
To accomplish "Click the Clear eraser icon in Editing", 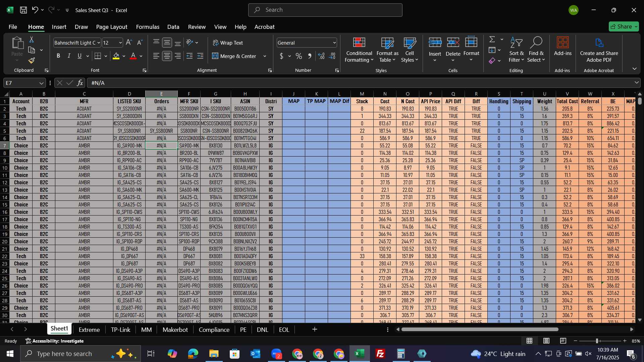I will pyautogui.click(x=492, y=61).
